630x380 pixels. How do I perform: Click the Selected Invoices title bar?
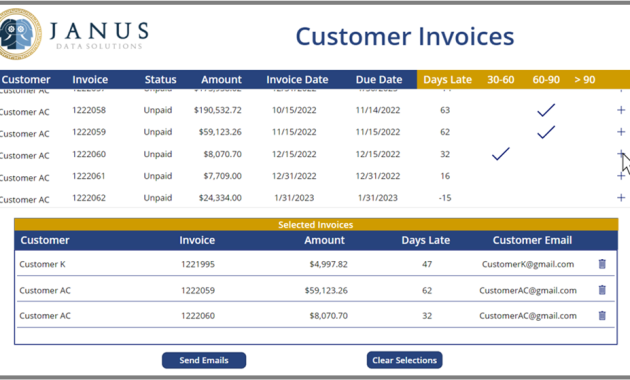[x=316, y=225]
